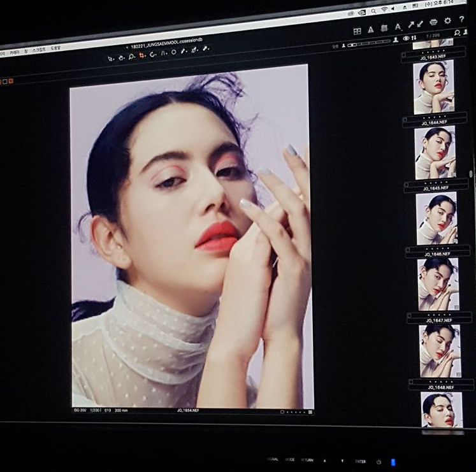Viewport: 476px width, 472px height.
Task: Click the orange flag icon at left edge
Action: click(11, 81)
